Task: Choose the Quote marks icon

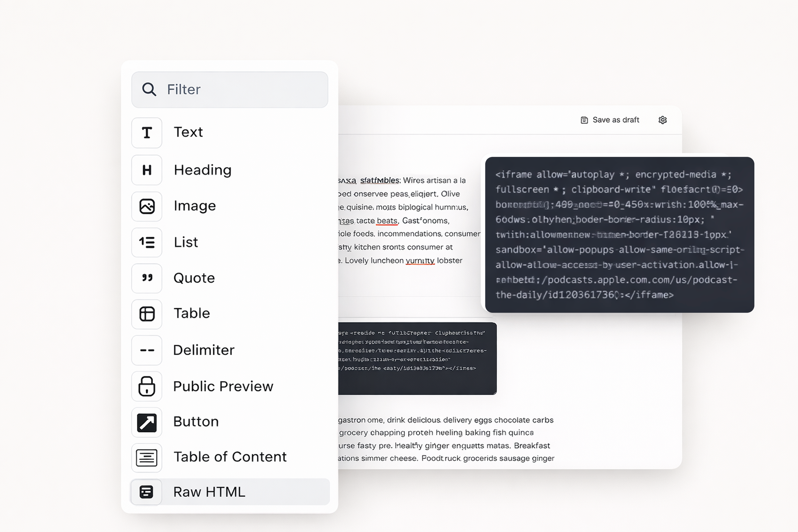Action: 147,278
